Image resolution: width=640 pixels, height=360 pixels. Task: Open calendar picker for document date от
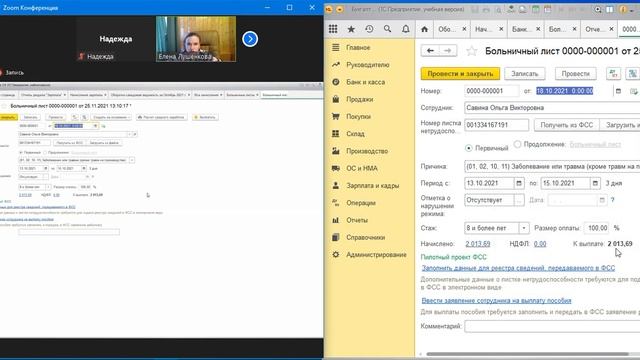618,91
